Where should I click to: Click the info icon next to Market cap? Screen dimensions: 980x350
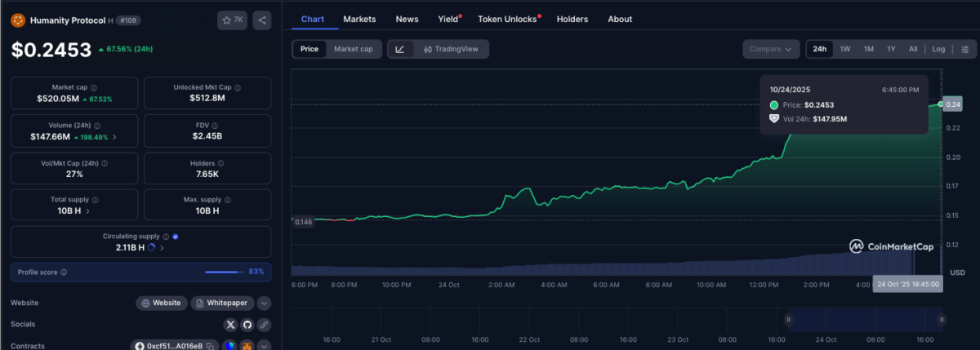pyautogui.click(x=94, y=87)
